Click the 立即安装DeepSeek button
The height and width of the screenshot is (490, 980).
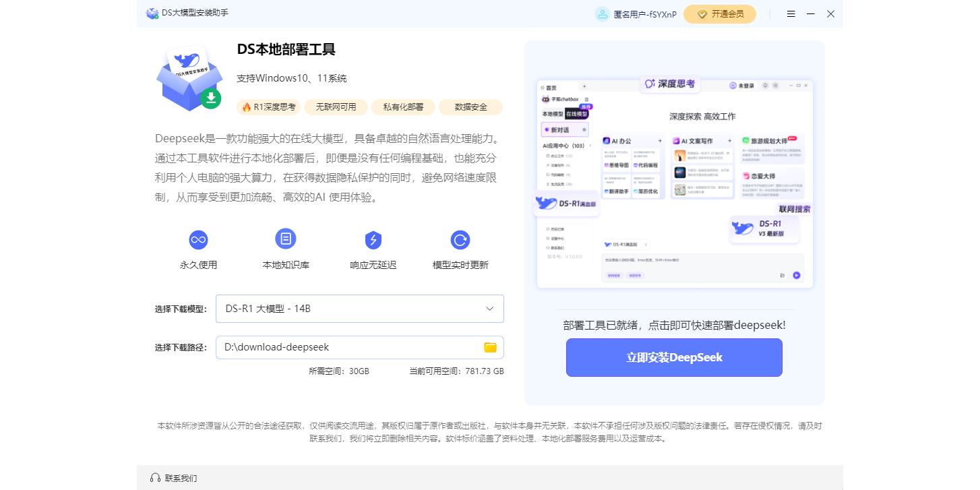click(674, 357)
